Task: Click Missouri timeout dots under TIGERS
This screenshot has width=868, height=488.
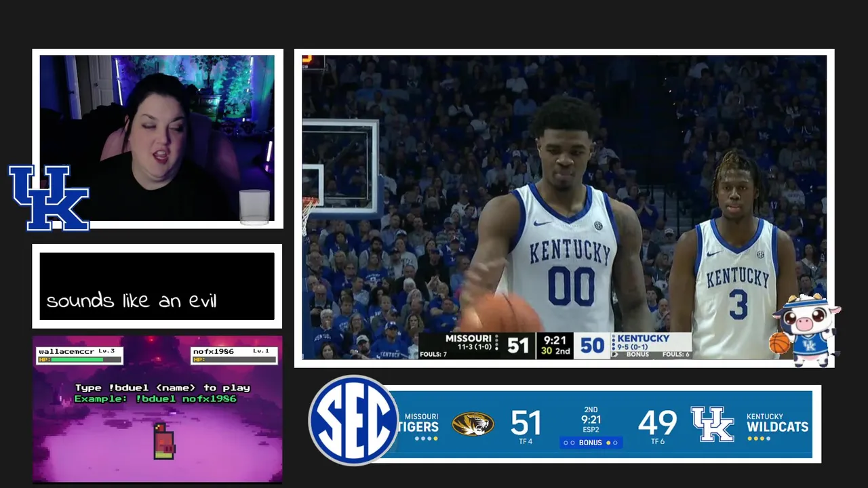Action: tap(426, 439)
